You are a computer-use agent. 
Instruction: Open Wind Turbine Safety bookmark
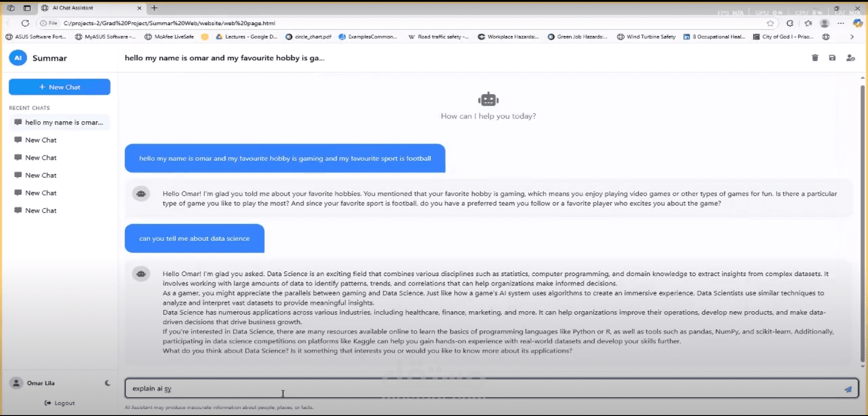pos(646,37)
